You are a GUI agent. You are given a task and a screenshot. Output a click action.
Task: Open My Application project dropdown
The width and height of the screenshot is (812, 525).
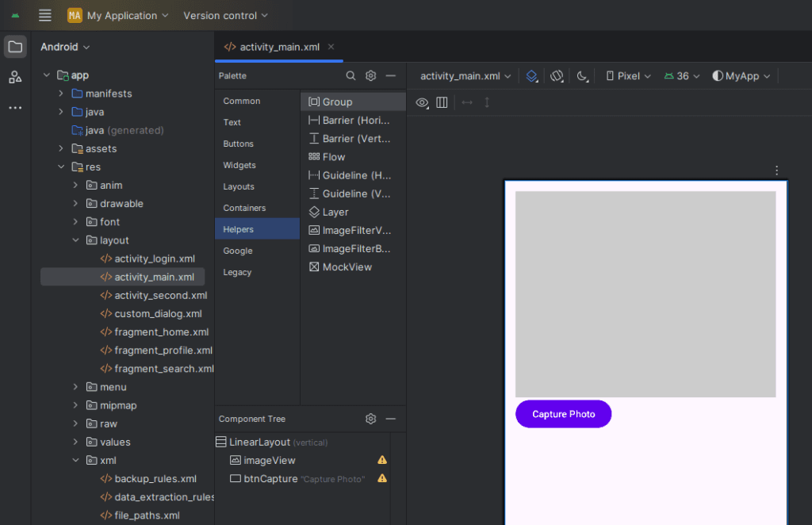118,16
